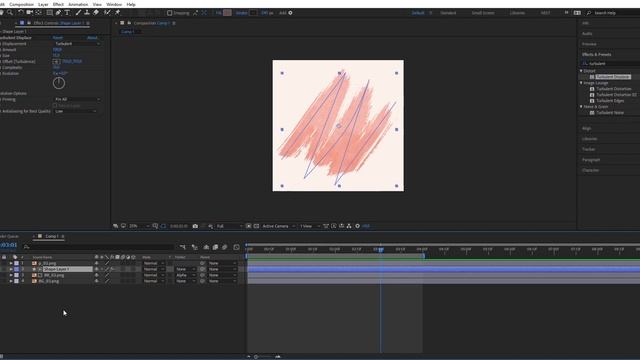Select the Pan Behind anchor point tool
The height and width of the screenshot is (360, 640).
tap(39, 13)
